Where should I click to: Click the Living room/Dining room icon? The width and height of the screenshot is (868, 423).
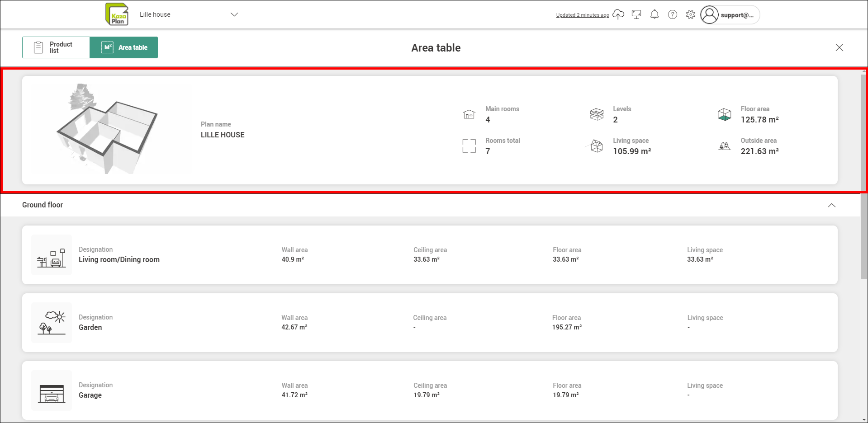tap(52, 255)
